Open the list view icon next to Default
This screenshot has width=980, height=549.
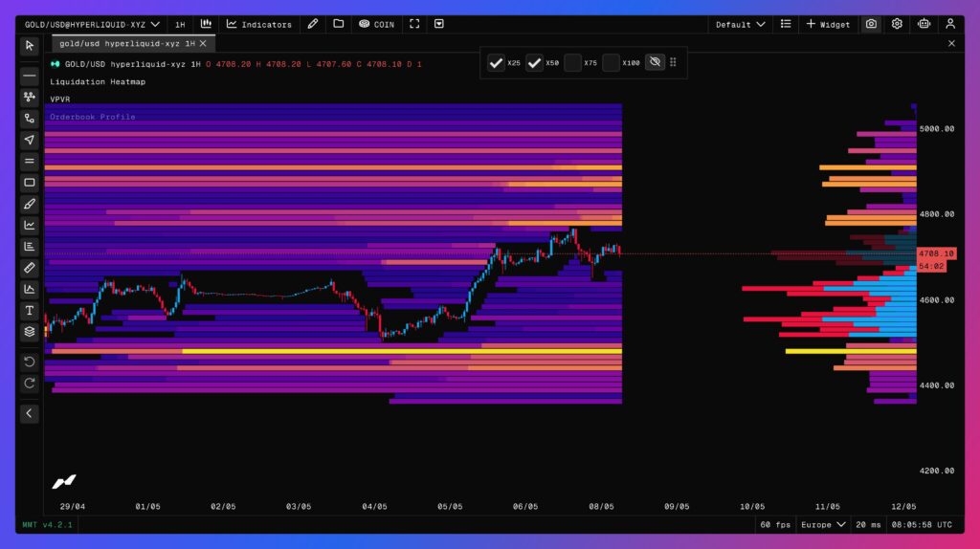[786, 24]
